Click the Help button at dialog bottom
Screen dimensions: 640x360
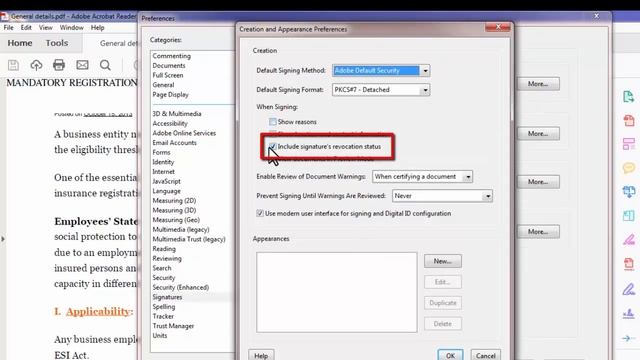click(x=261, y=355)
